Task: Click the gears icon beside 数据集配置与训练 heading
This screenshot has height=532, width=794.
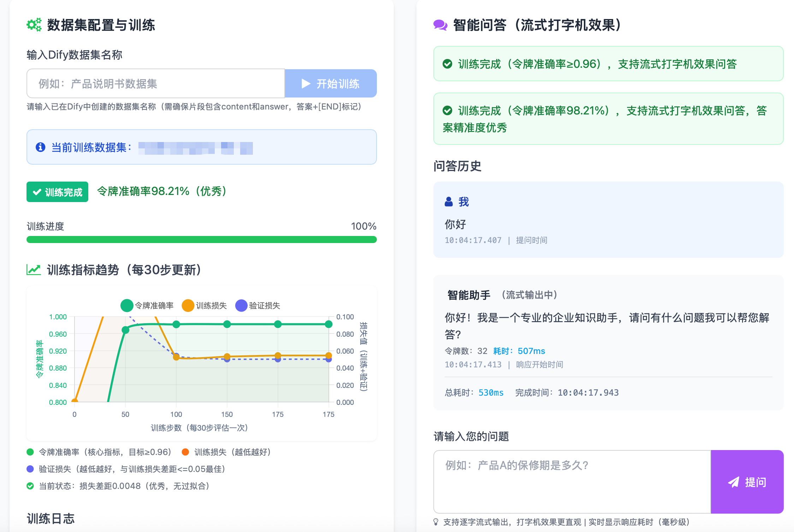Action: coord(34,25)
